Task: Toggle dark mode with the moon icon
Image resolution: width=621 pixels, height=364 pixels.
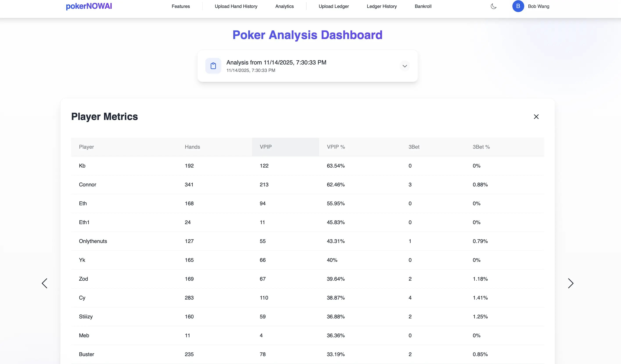Action: pyautogui.click(x=493, y=6)
